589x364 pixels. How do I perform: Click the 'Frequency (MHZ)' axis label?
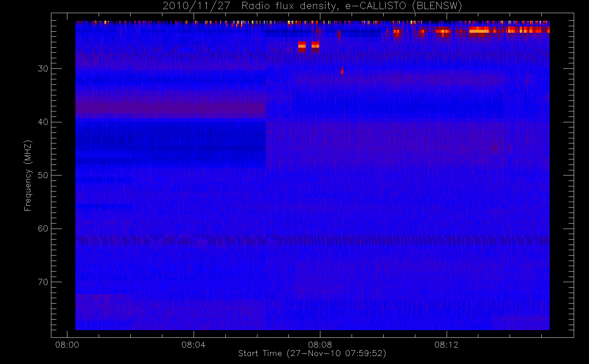coord(28,175)
